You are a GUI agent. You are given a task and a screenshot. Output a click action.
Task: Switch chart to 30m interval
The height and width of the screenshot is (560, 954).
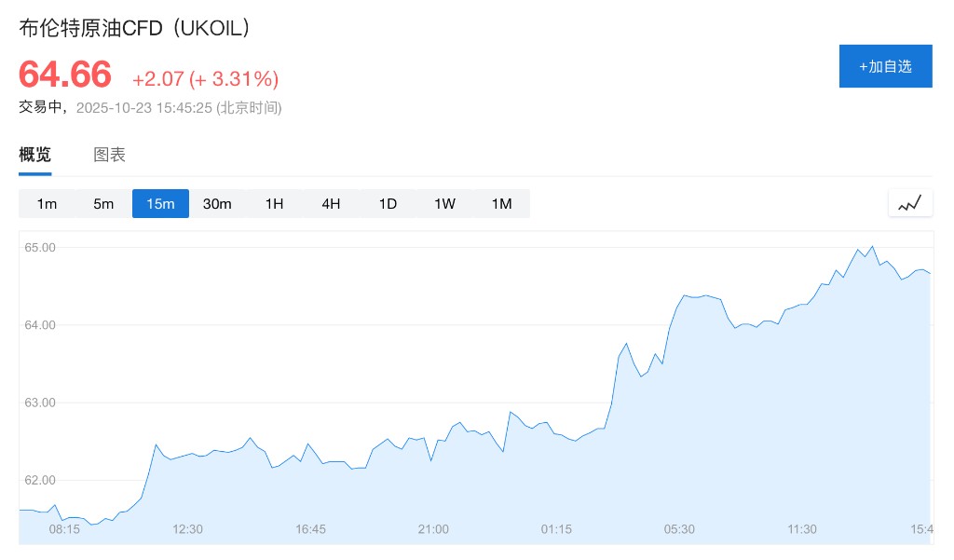click(217, 203)
